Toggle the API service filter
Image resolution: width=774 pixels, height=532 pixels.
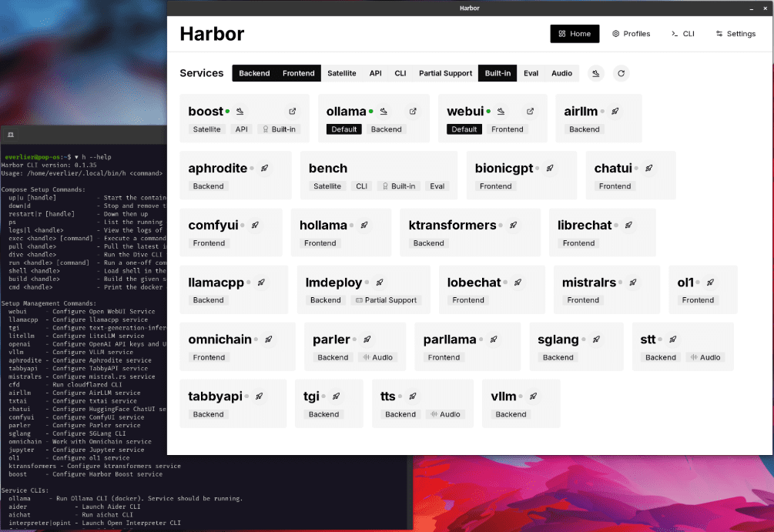click(x=375, y=73)
